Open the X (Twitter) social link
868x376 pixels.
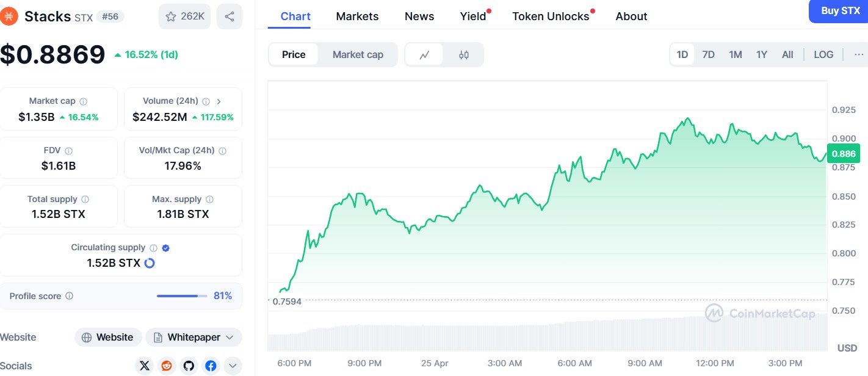[x=145, y=366]
